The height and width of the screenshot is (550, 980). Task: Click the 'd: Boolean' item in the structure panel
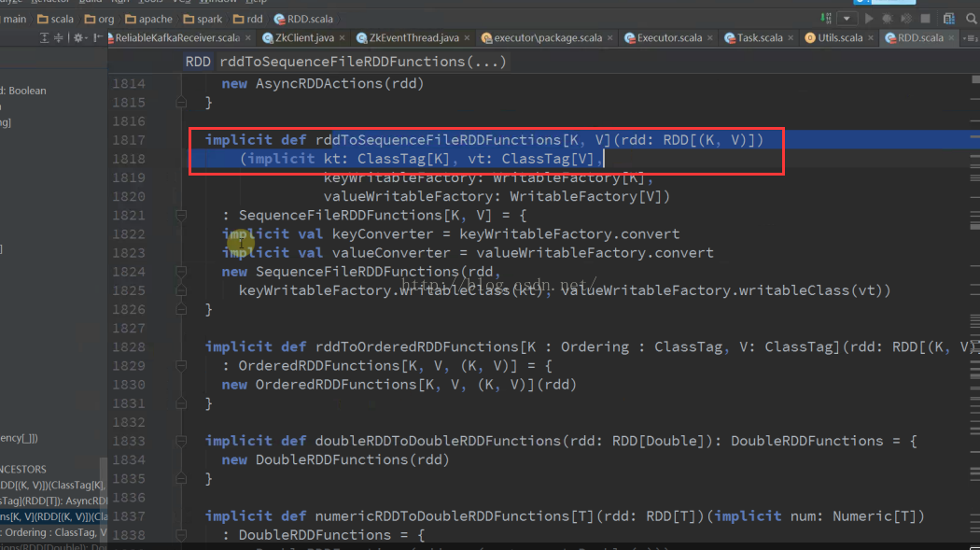click(23, 91)
